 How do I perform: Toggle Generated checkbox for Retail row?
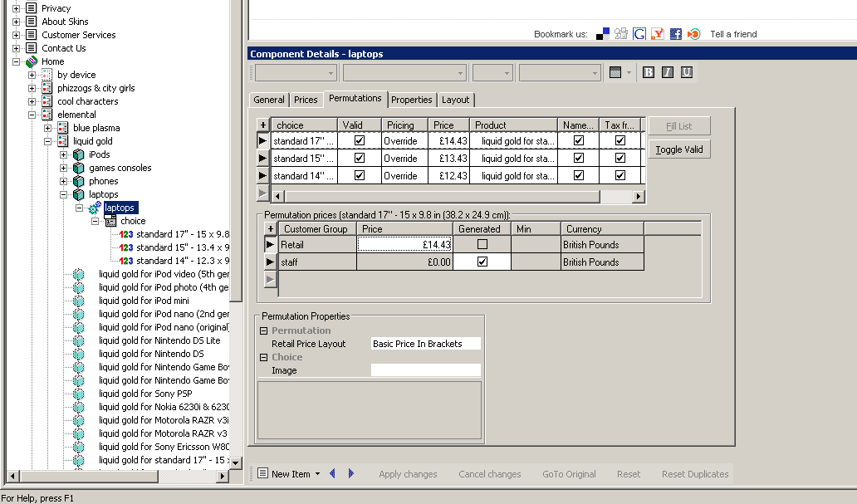[x=482, y=245]
